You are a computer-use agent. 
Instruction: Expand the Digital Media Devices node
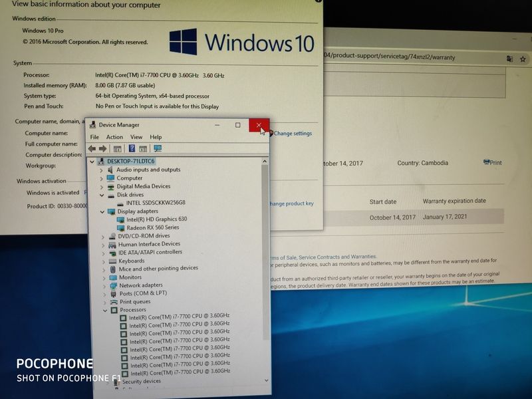[102, 187]
